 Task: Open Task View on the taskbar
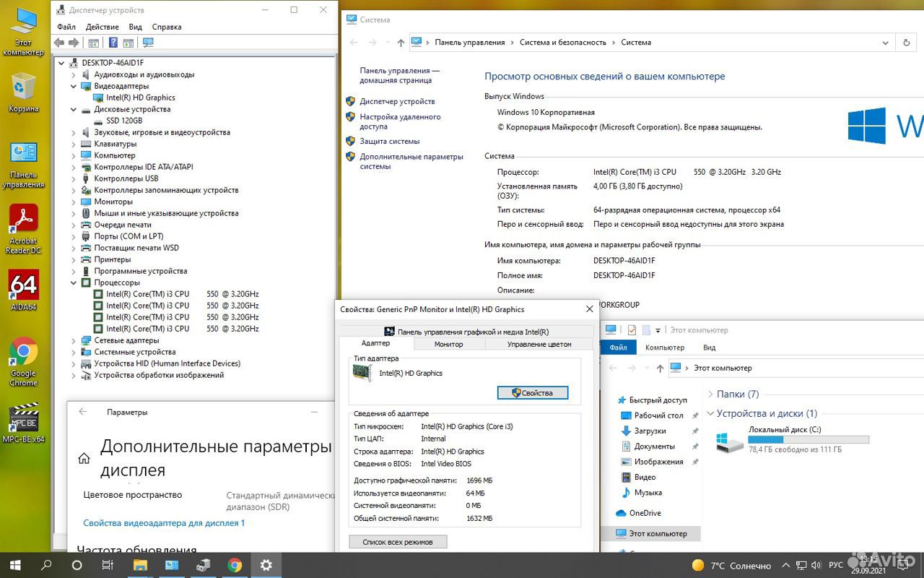pyautogui.click(x=108, y=565)
